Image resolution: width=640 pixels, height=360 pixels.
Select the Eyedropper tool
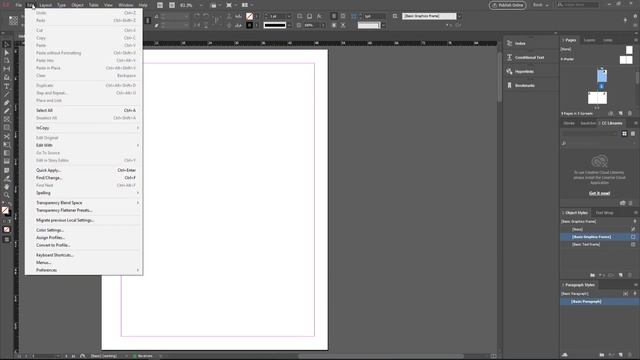[x=7, y=178]
